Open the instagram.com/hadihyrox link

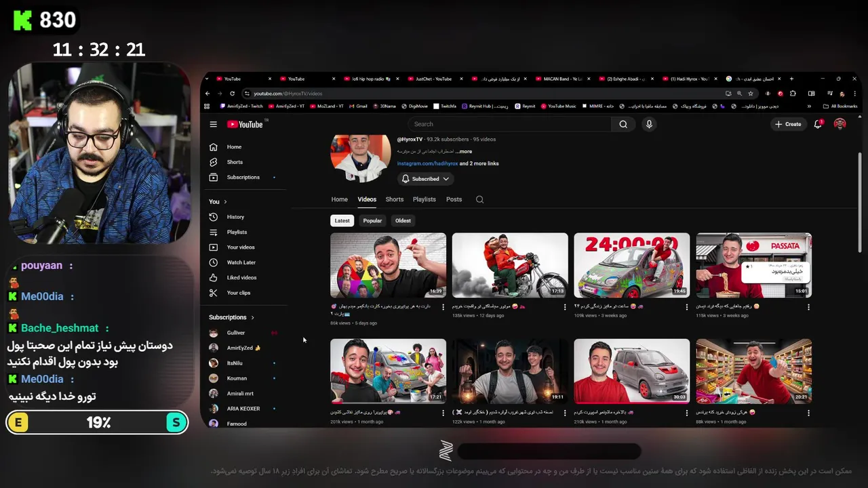tap(428, 163)
